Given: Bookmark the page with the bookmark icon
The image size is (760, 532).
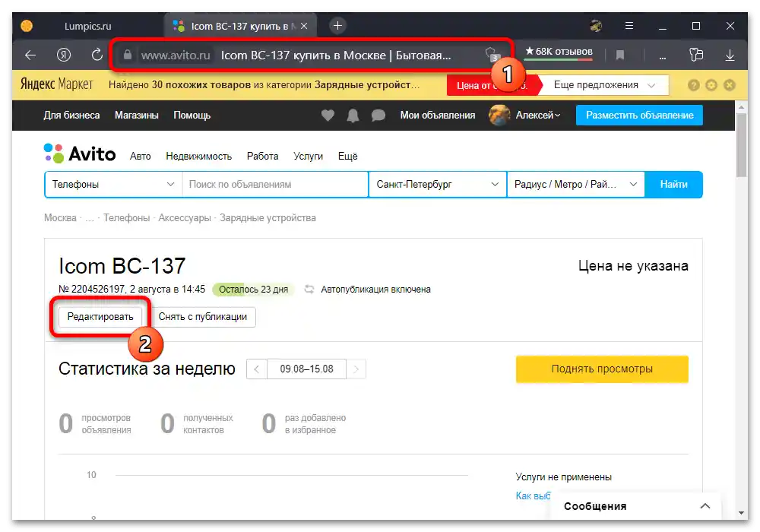Looking at the screenshot, I should [620, 55].
